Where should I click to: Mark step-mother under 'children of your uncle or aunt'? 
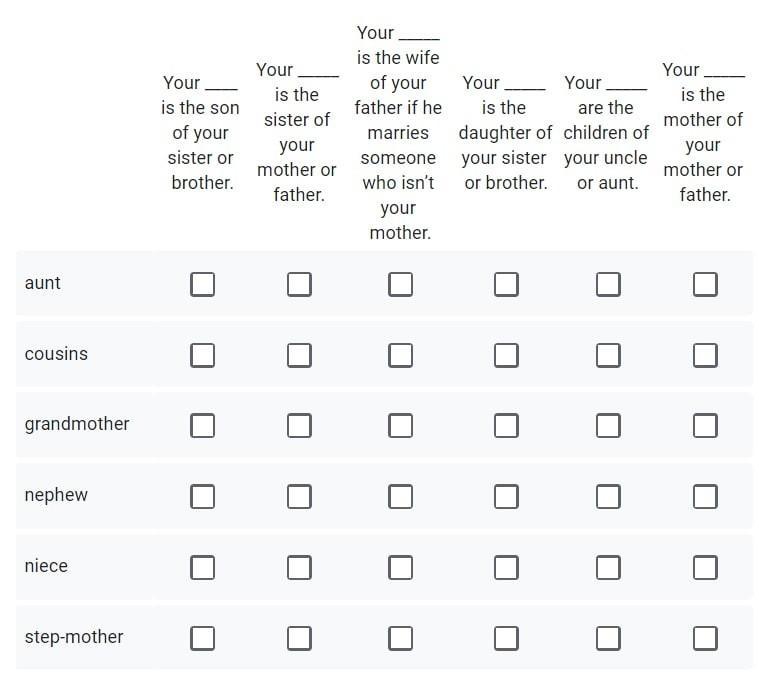(608, 638)
